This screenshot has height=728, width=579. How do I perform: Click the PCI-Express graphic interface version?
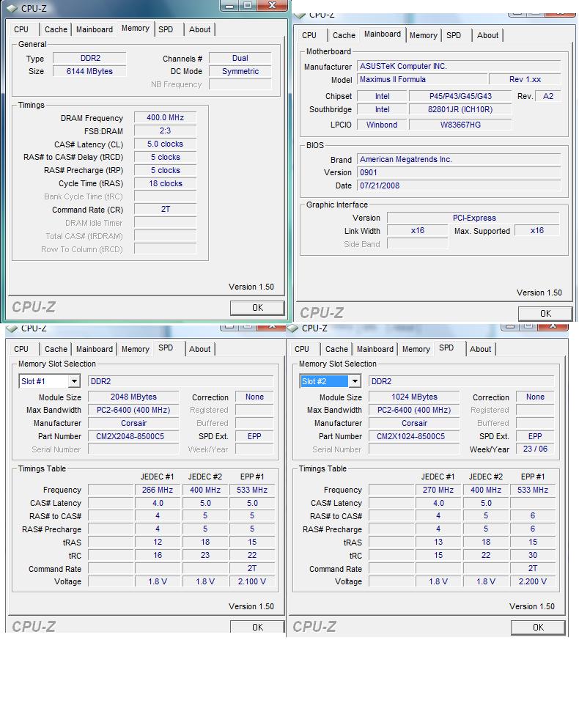[x=473, y=218]
